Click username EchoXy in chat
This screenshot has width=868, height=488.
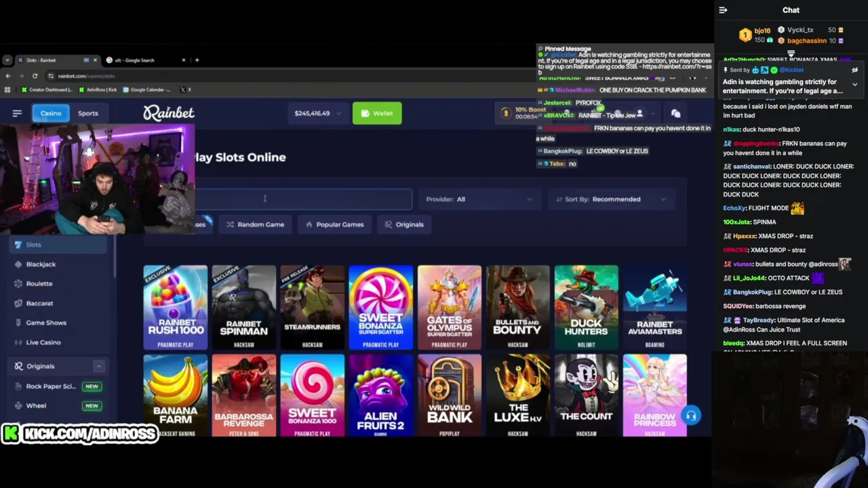coord(734,208)
